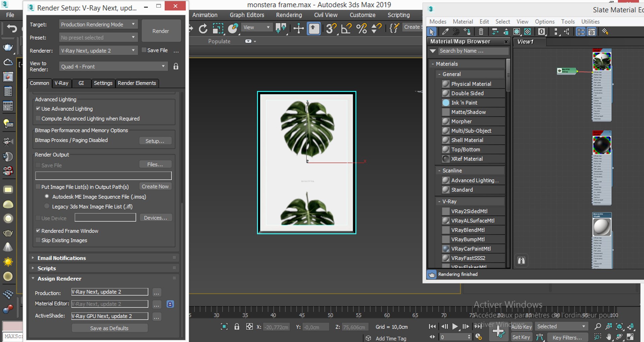Open the View to Render Quad 4 dropdown
This screenshot has height=342, width=644.
click(x=113, y=66)
